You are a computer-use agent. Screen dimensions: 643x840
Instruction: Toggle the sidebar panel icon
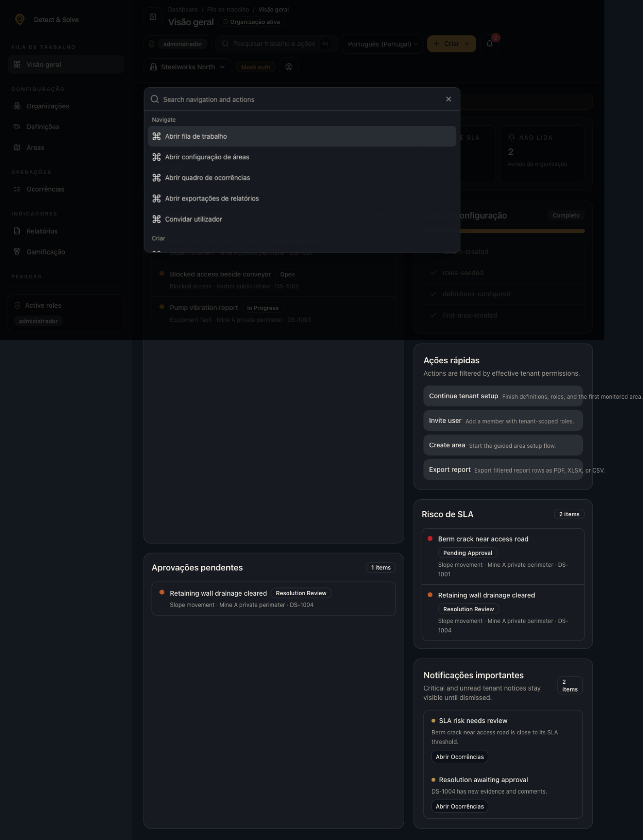(x=153, y=17)
